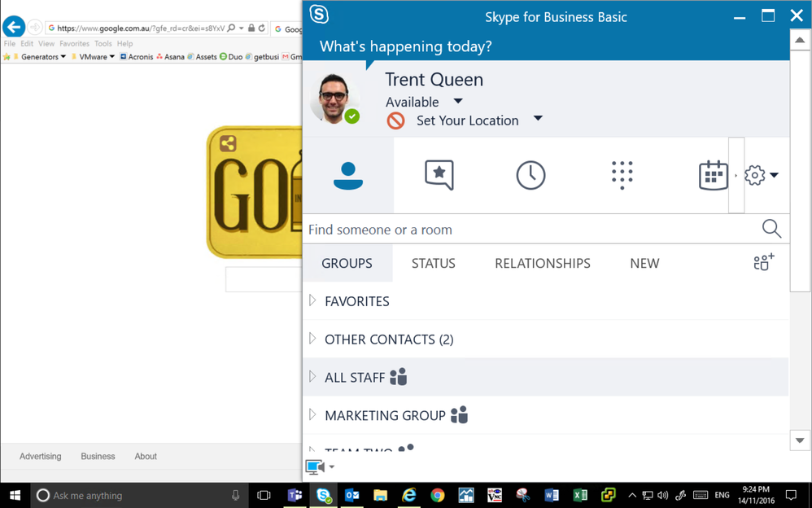
Task: Open the File menu in Internet Explorer
Action: [10, 43]
